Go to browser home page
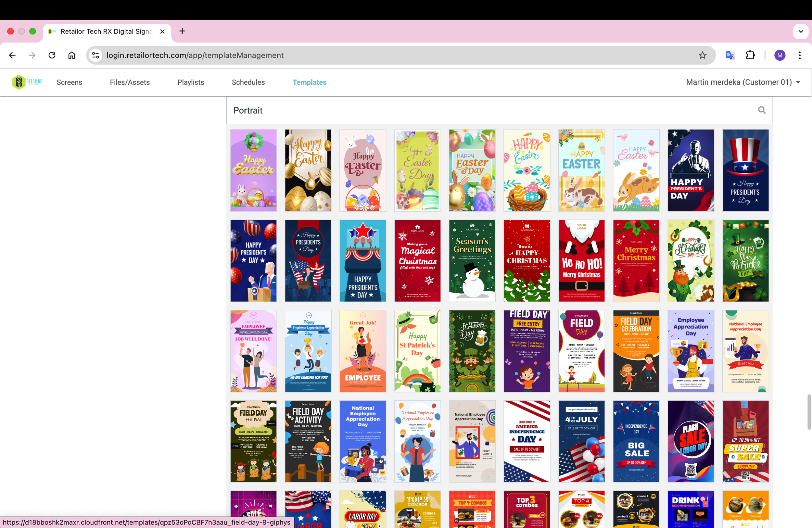The image size is (812, 528). pyautogui.click(x=72, y=55)
